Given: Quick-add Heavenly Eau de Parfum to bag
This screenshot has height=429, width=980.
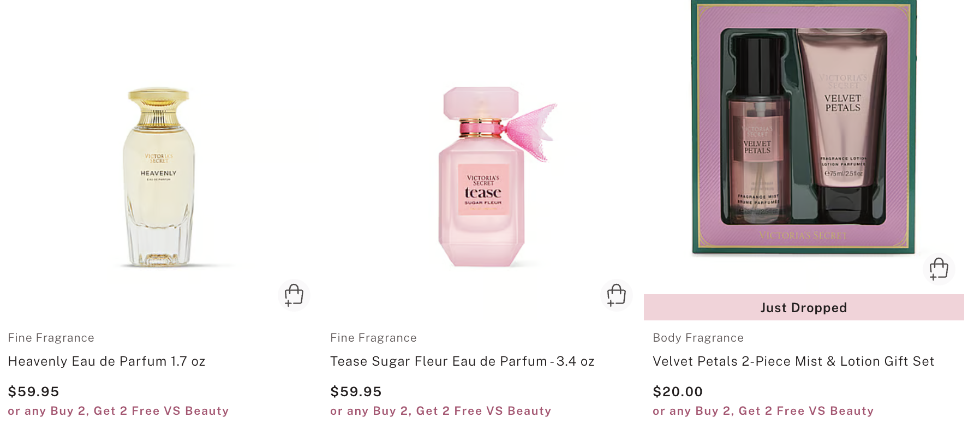Looking at the screenshot, I should [294, 295].
